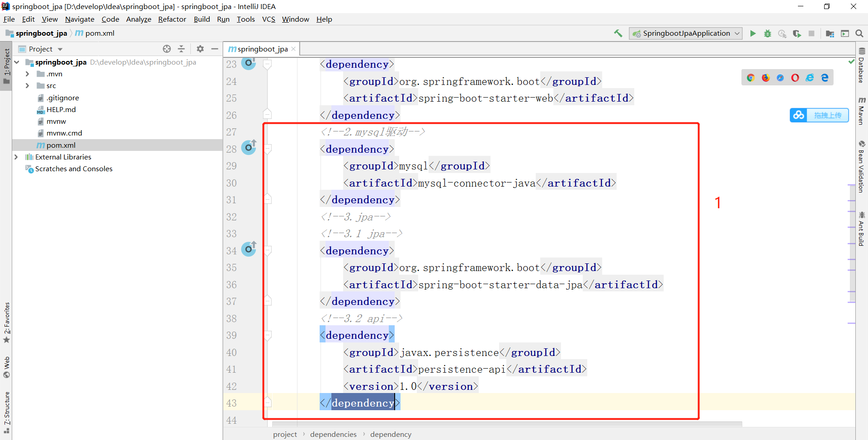This screenshot has width=868, height=440.
Task: Open the Refactor menu
Action: pyautogui.click(x=172, y=19)
